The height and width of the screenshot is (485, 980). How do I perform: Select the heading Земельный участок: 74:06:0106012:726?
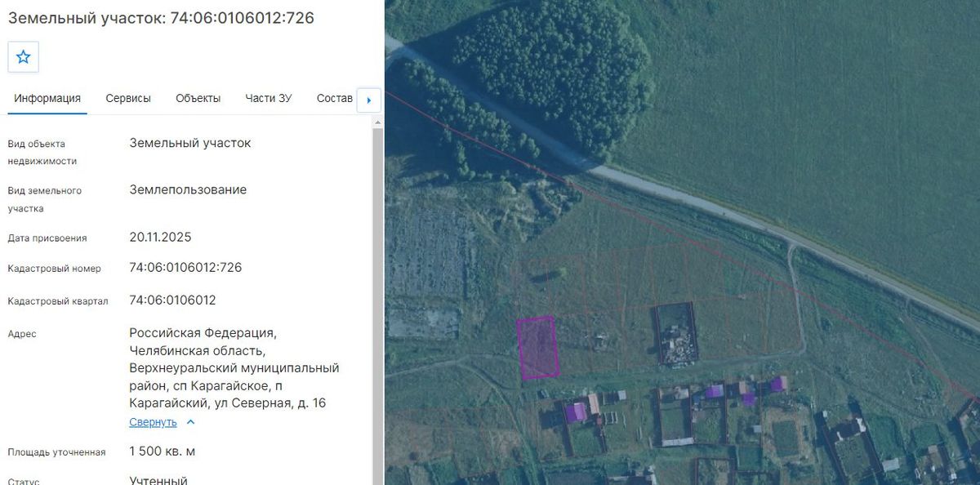(161, 18)
